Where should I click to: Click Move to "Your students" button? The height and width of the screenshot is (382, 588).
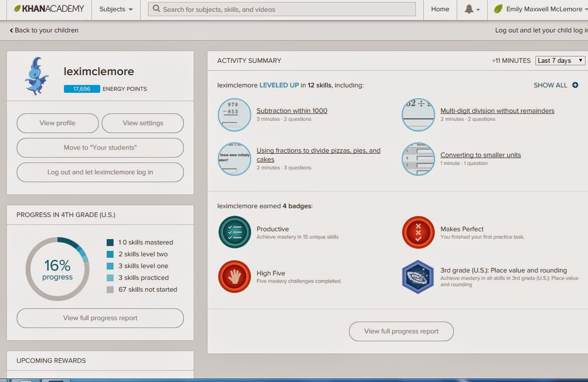[100, 148]
